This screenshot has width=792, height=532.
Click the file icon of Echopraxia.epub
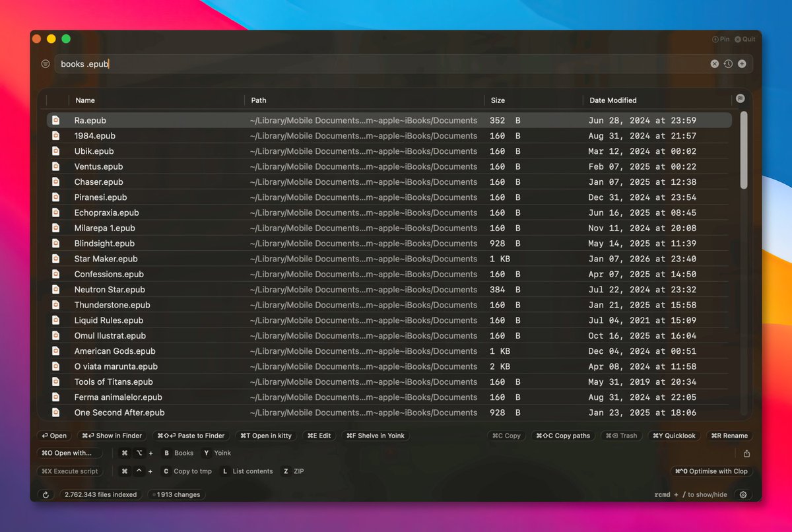56,213
